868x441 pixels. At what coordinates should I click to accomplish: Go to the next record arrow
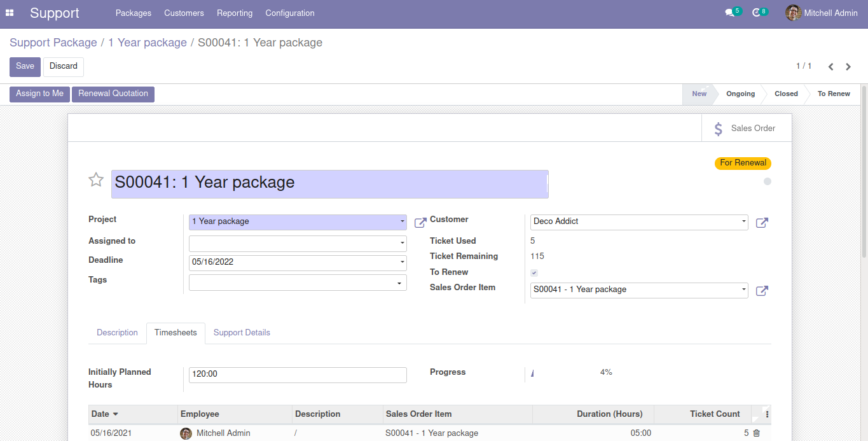click(848, 67)
